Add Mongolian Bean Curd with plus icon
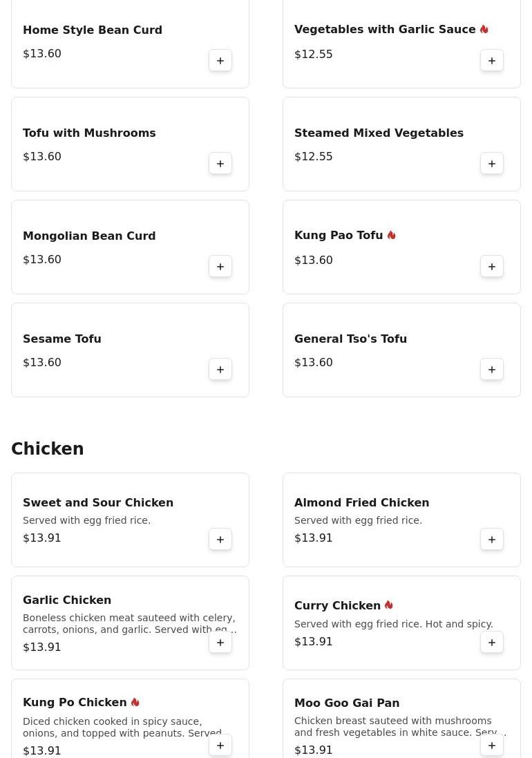The image size is (532, 758). pos(220,266)
